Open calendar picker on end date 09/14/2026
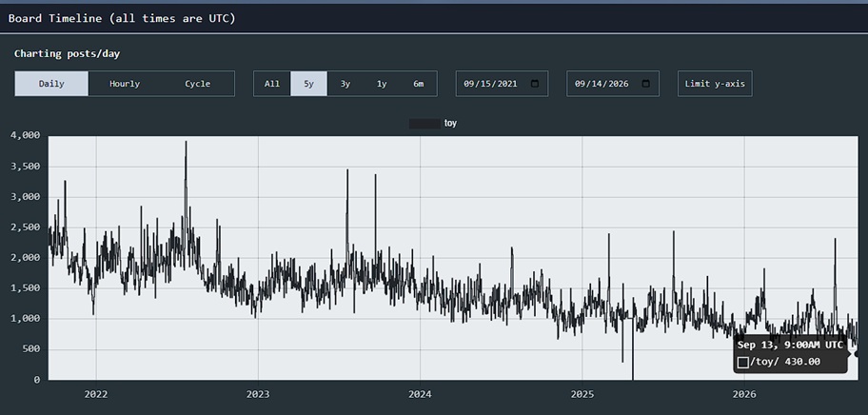The height and width of the screenshot is (415, 868). [x=645, y=84]
